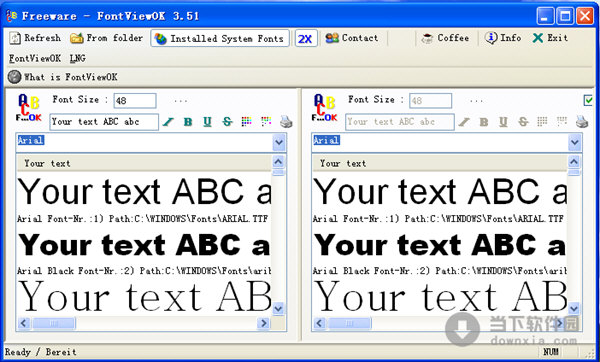Click the left pane ABC OK logo
Image resolution: width=600 pixels, height=362 pixels.
coord(29,108)
